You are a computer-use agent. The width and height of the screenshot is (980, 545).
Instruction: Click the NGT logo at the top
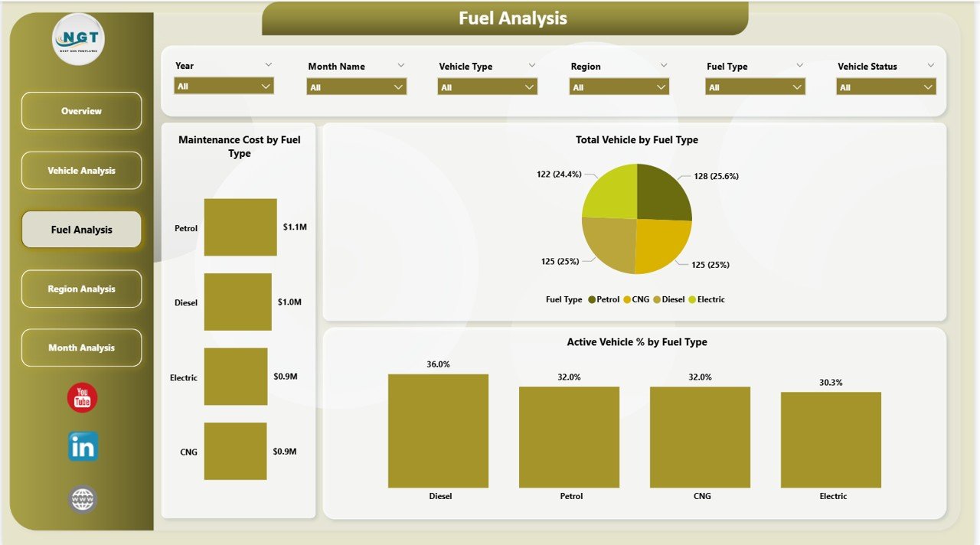77,38
